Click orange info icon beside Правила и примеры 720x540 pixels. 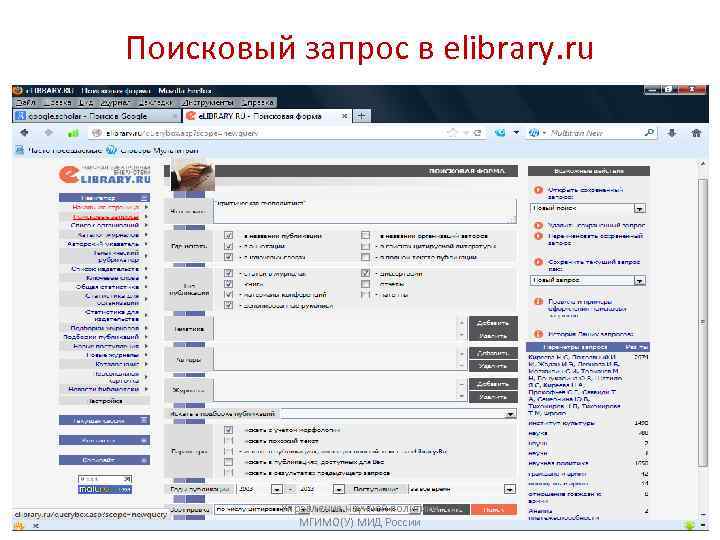tap(538, 302)
